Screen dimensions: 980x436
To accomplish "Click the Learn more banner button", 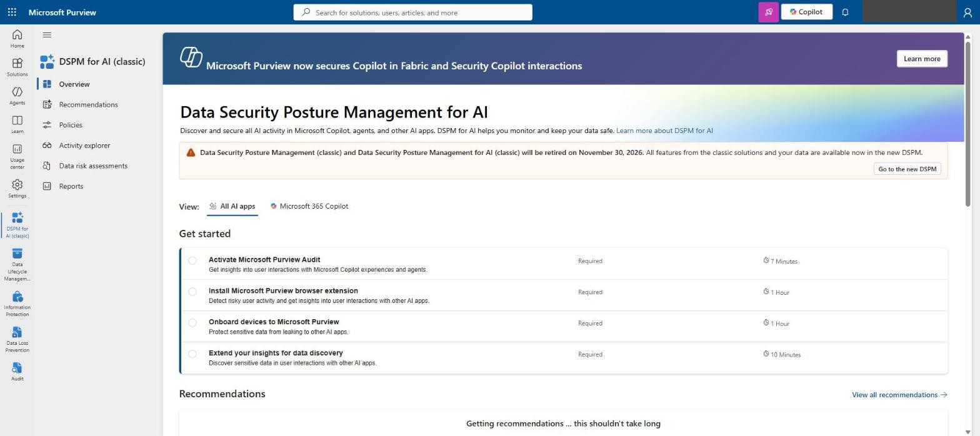I will 922,59.
